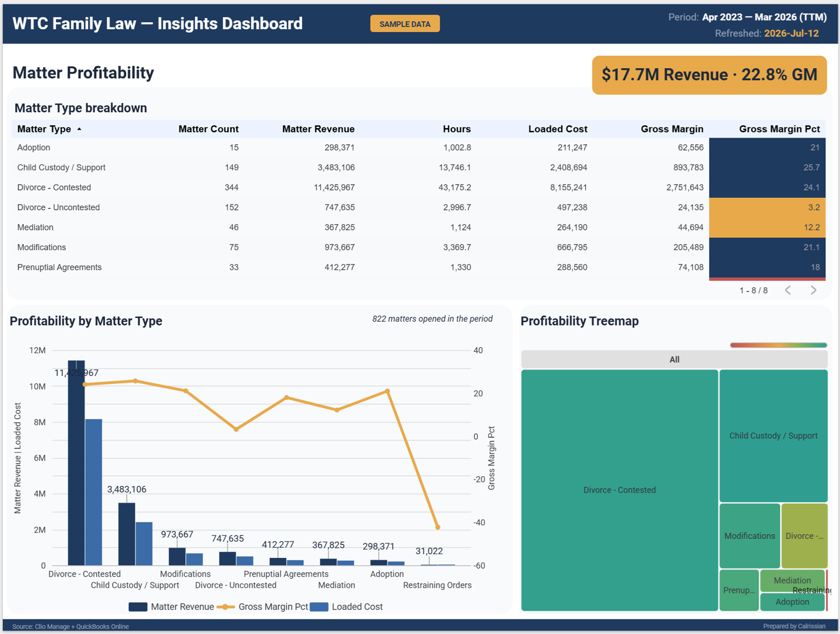Select the Child Custody / Support treemap tile
Image resolution: width=840 pixels, height=634 pixels.
pos(773,436)
